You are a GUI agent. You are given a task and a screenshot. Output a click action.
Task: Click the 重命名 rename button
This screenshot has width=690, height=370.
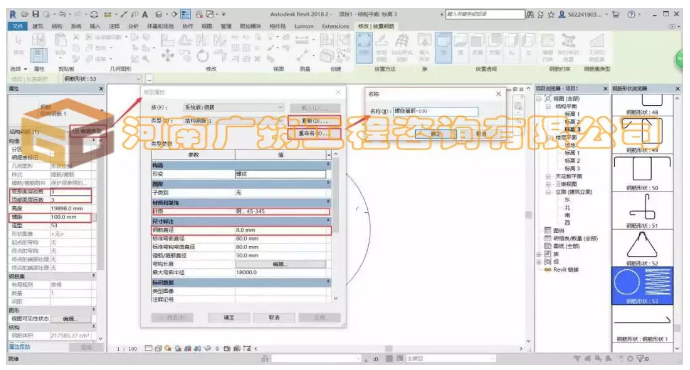click(x=314, y=133)
